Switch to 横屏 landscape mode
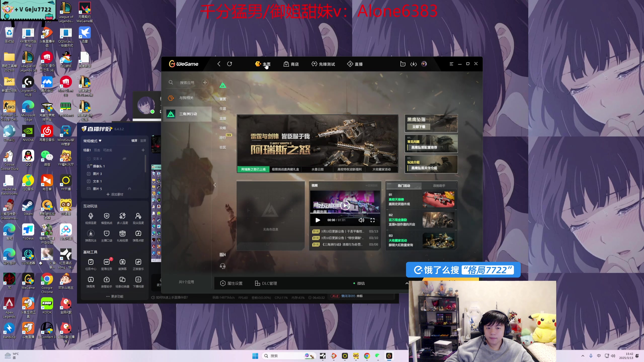The height and width of the screenshot is (362, 644). pos(134,141)
